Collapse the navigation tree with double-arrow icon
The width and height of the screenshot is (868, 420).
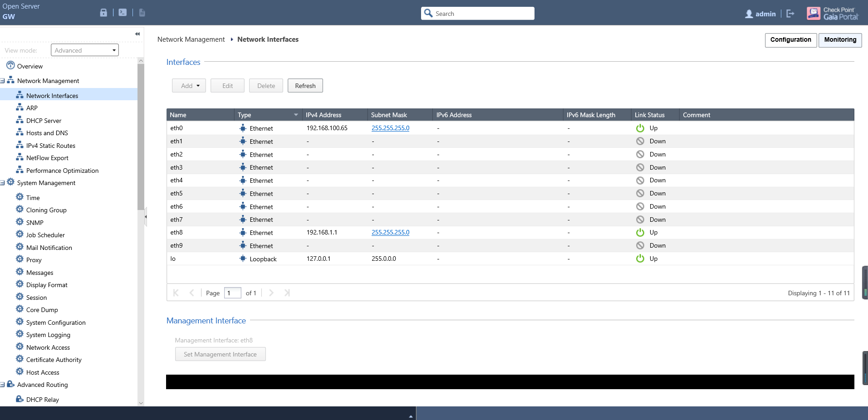click(x=137, y=34)
